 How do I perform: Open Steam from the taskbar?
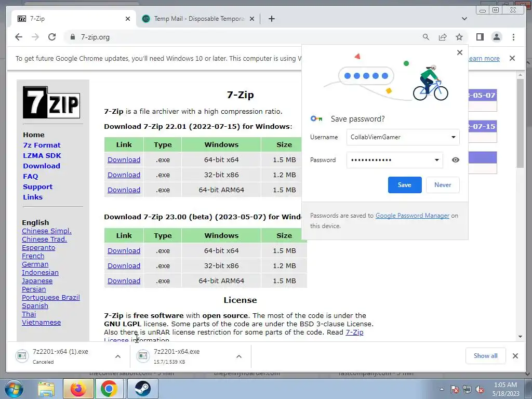[x=143, y=389]
